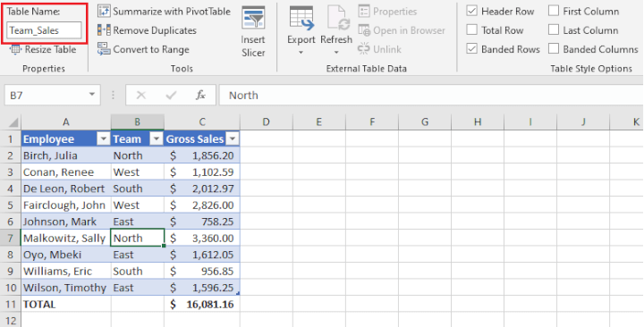644x327 pixels.
Task: Click the Remove Duplicates icon
Action: click(104, 30)
